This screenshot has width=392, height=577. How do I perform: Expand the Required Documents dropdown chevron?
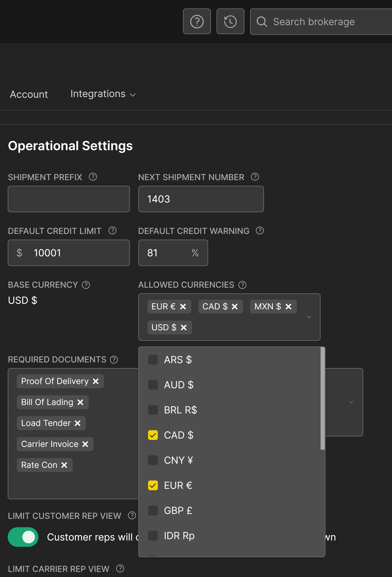point(351,402)
